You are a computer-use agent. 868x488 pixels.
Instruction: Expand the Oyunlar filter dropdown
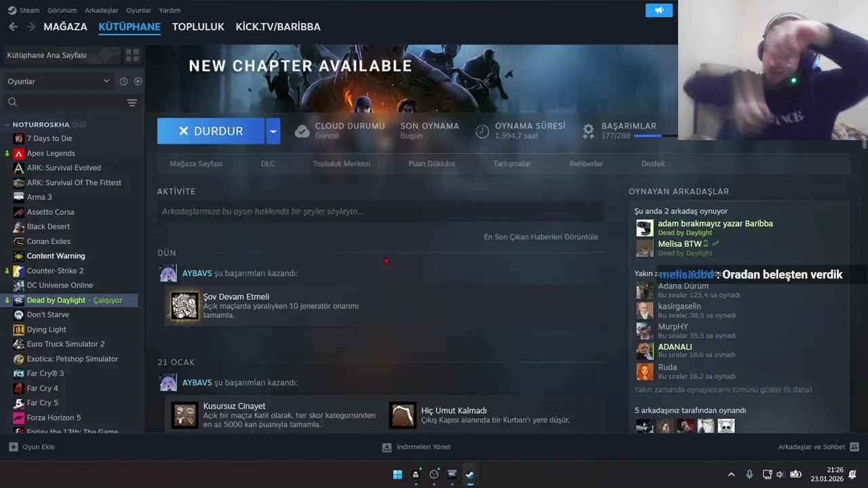[x=58, y=81]
